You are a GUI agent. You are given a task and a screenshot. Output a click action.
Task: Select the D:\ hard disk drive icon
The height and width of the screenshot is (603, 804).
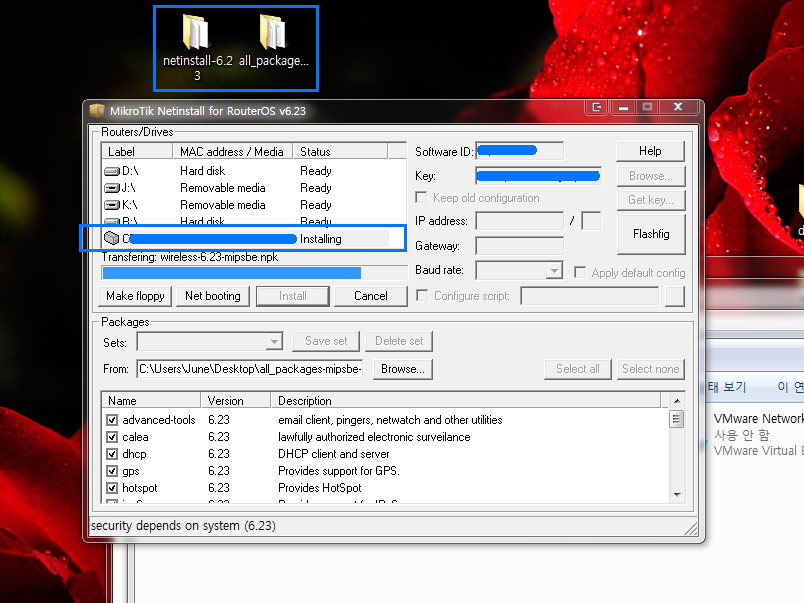(112, 171)
